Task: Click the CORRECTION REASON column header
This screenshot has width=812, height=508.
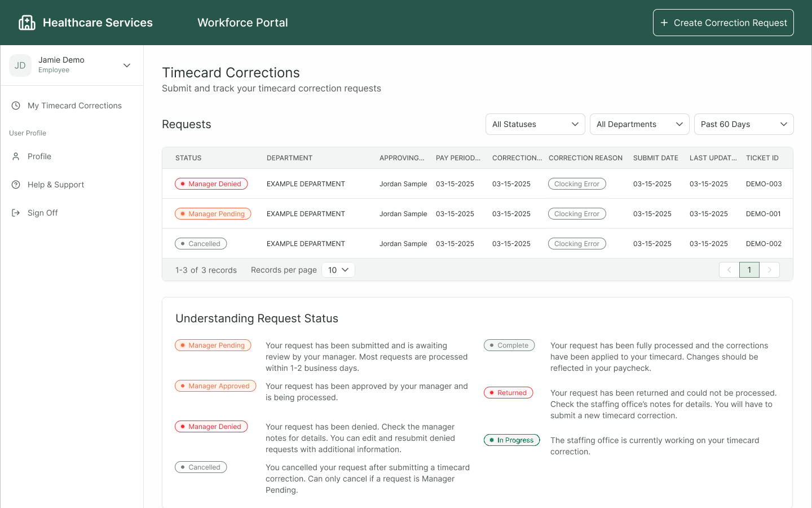Action: (x=585, y=158)
